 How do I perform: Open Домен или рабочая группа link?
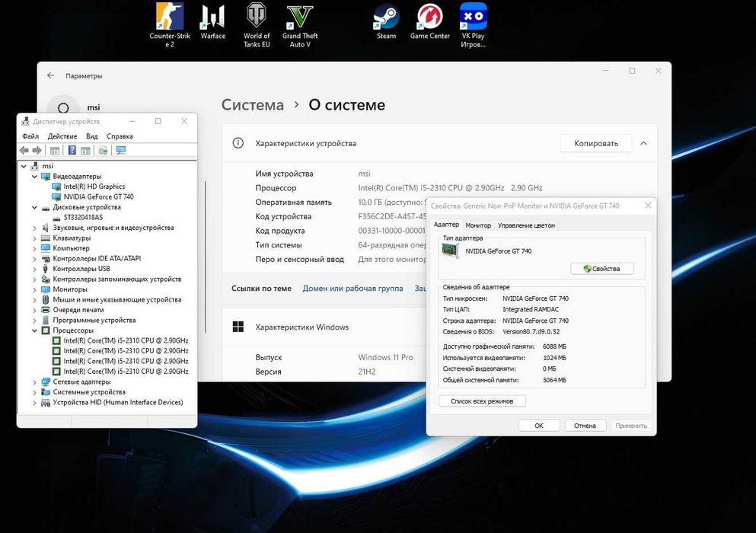click(352, 289)
